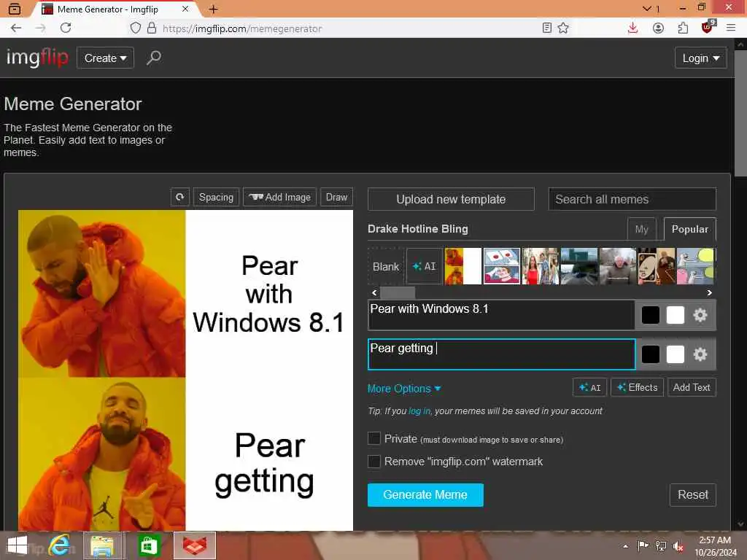Open settings gear for first text box
The image size is (747, 560).
click(700, 315)
